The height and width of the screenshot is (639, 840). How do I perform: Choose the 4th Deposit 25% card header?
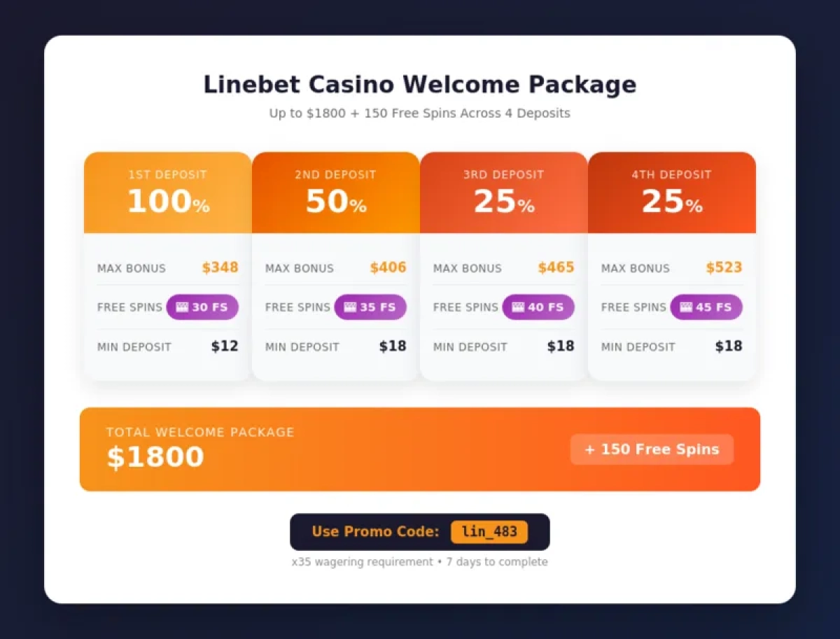point(672,192)
